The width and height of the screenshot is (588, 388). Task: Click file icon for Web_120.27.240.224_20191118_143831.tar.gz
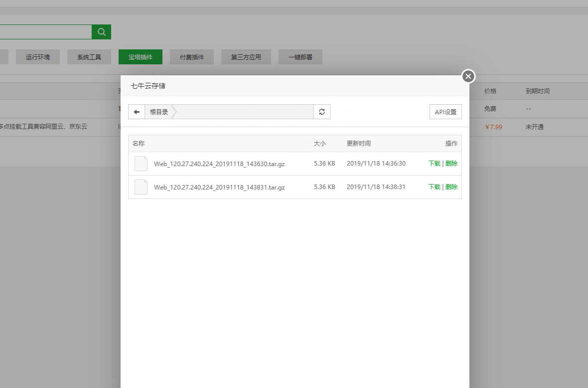(141, 187)
